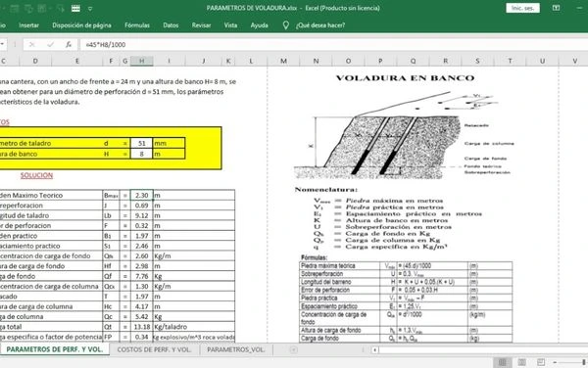Image resolution: width=588 pixels, height=368 pixels.
Task: Select the Lb value 9.12 cell
Action: (141, 215)
